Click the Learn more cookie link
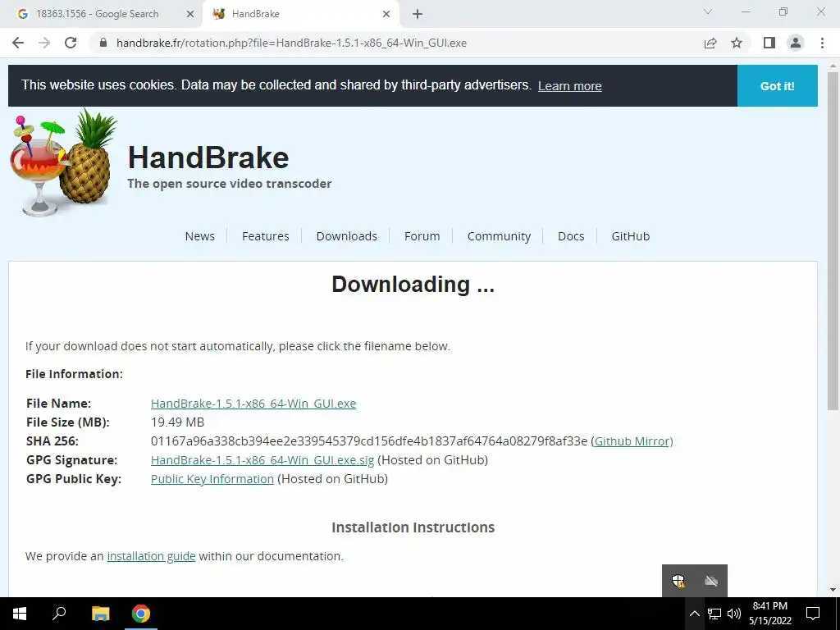Viewport: 840px width, 630px height. point(569,86)
